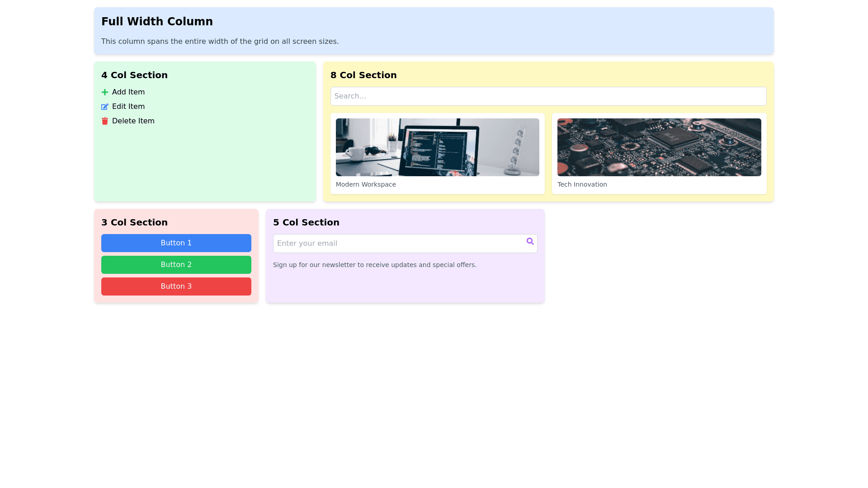Image resolution: width=868 pixels, height=488 pixels.
Task: Click the red trash can Delete icon
Action: [x=105, y=121]
